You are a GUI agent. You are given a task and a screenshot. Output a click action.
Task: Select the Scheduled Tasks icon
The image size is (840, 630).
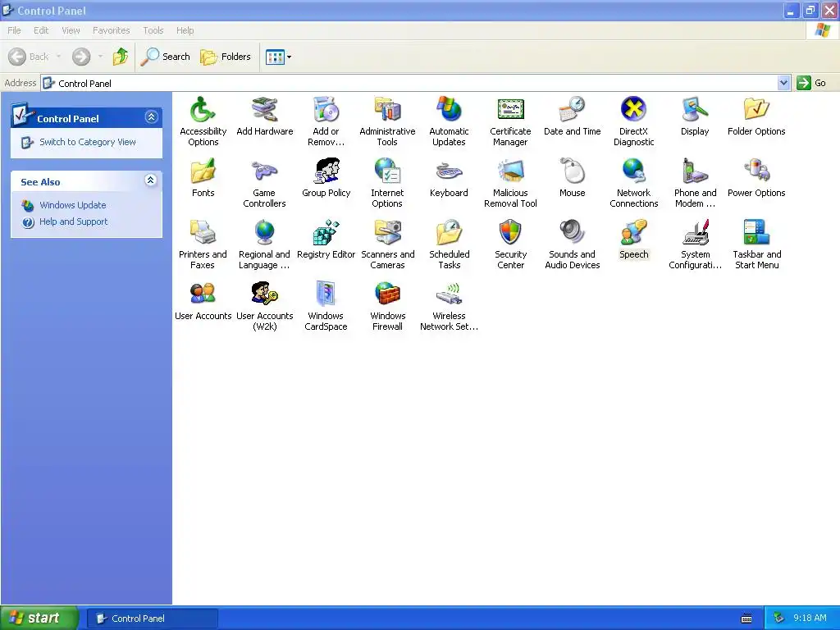[x=449, y=244]
